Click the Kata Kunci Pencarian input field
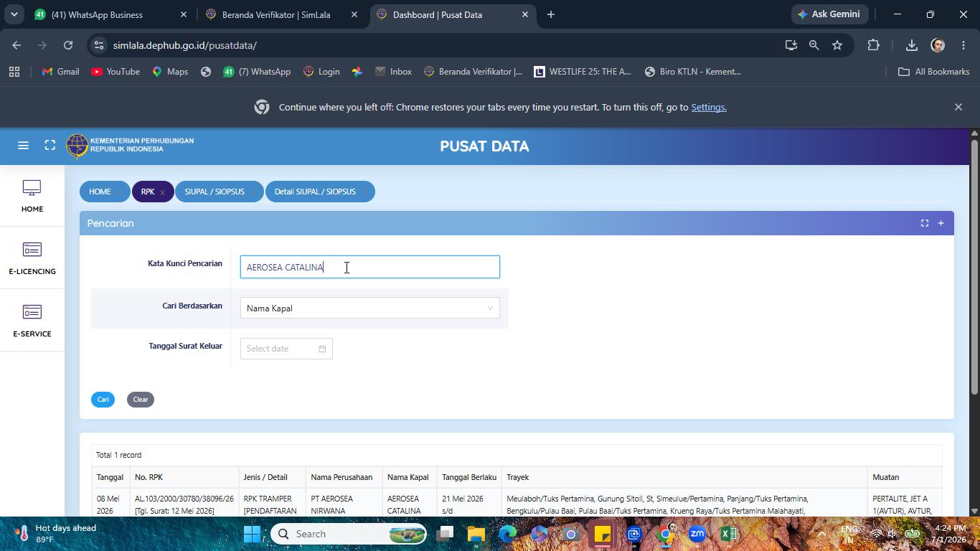980x551 pixels. point(369,267)
